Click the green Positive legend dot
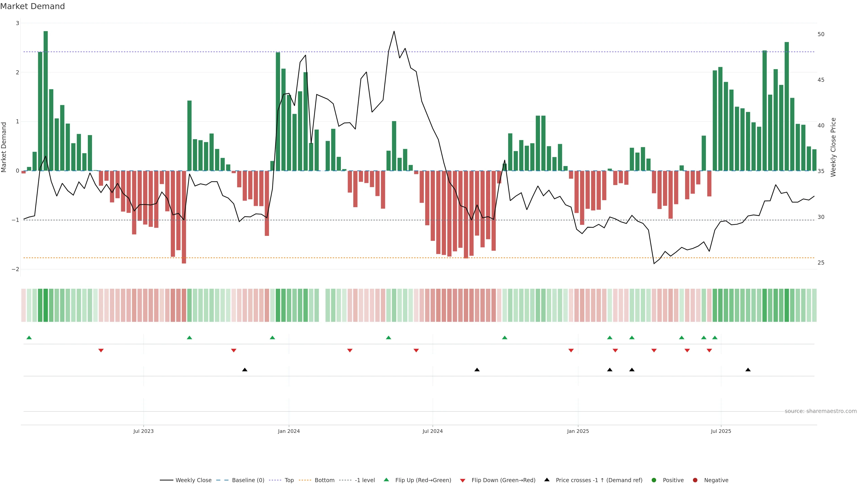 (654, 480)
